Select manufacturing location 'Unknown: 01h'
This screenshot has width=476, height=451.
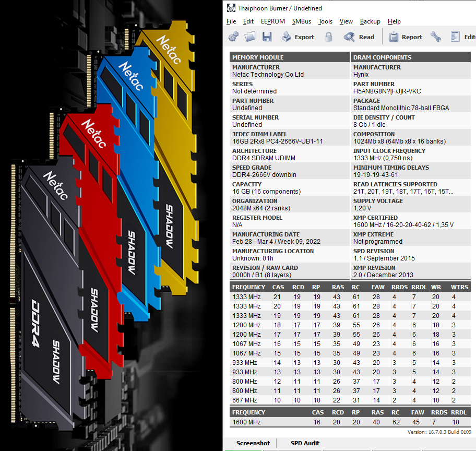coord(253,258)
